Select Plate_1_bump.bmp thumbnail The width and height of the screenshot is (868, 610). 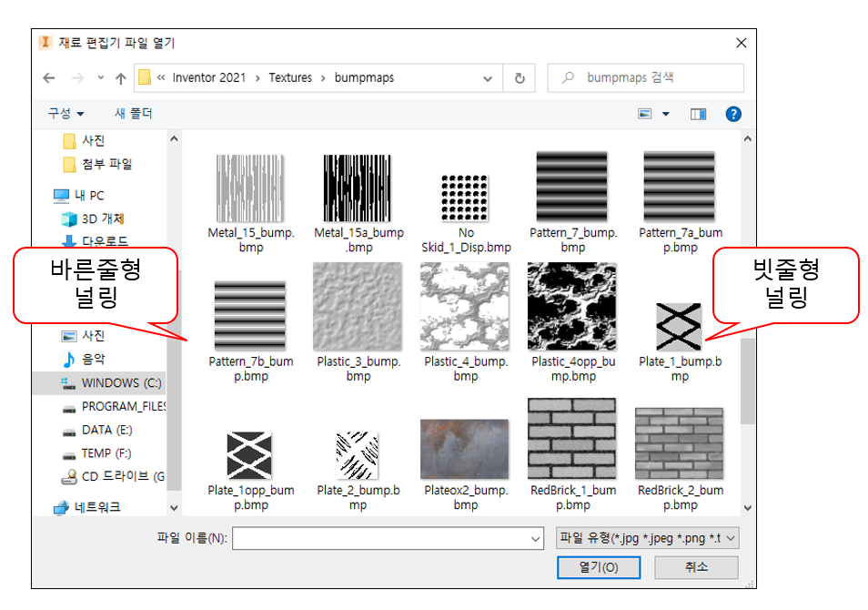coord(680,327)
